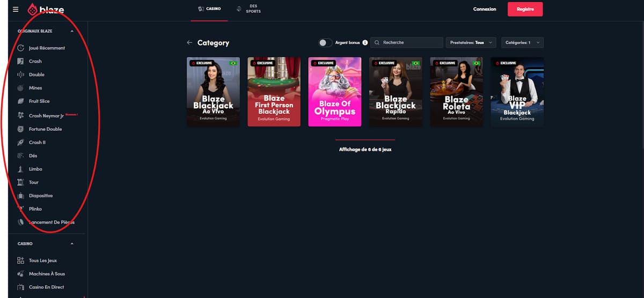The height and width of the screenshot is (298, 644).
Task: Switch to the Des Sports tab
Action: point(249,9)
